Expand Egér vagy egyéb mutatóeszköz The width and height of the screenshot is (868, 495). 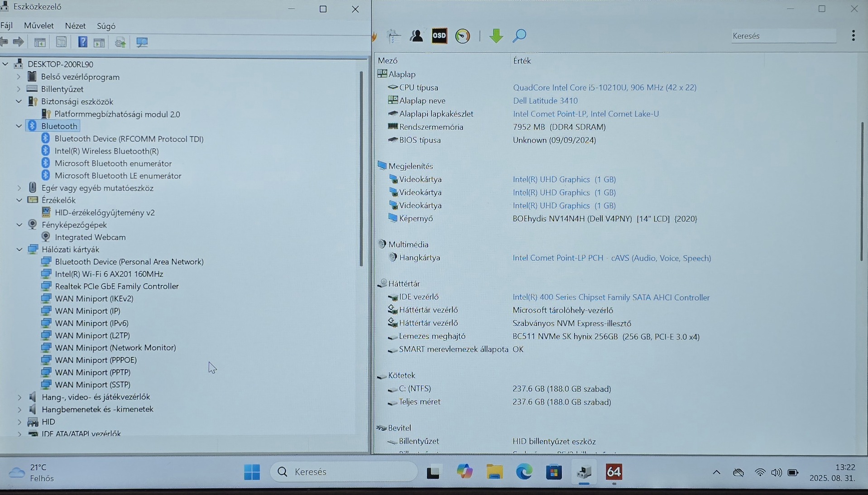(x=19, y=188)
